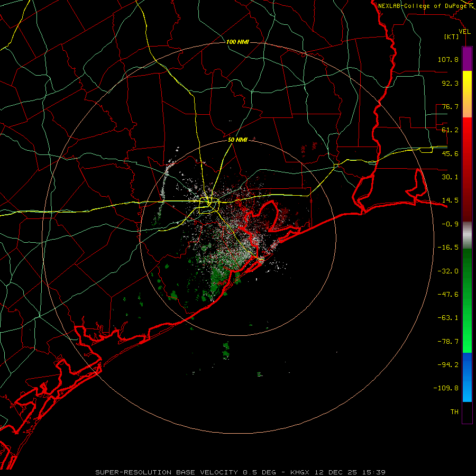Click the 100 NMI range ring label
476x476 pixels.
coord(237,42)
